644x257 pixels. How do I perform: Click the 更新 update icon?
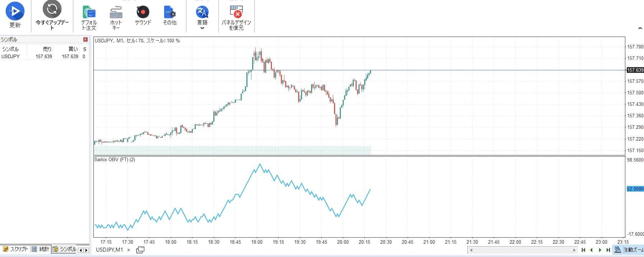15,11
